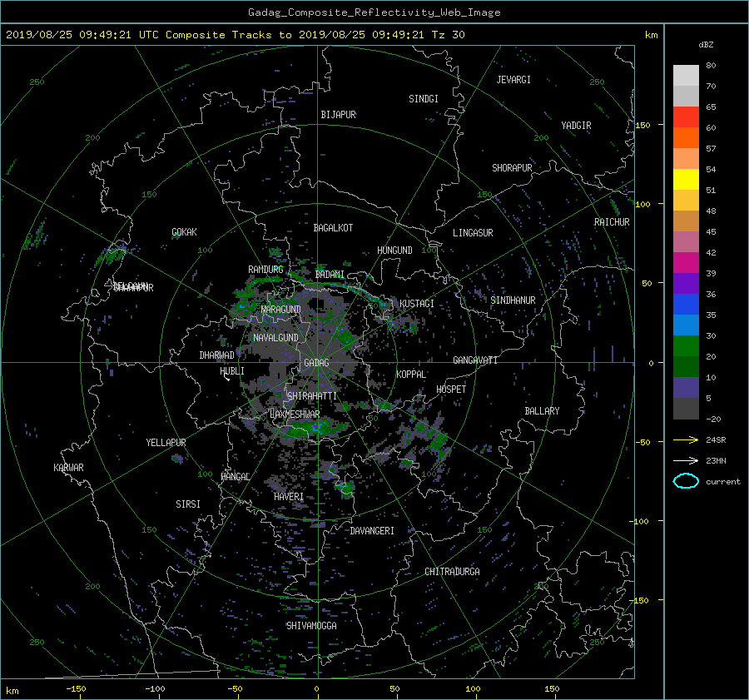This screenshot has height=700, width=749.
Task: Select the CHITRADURGA label
Action: pyautogui.click(x=452, y=572)
